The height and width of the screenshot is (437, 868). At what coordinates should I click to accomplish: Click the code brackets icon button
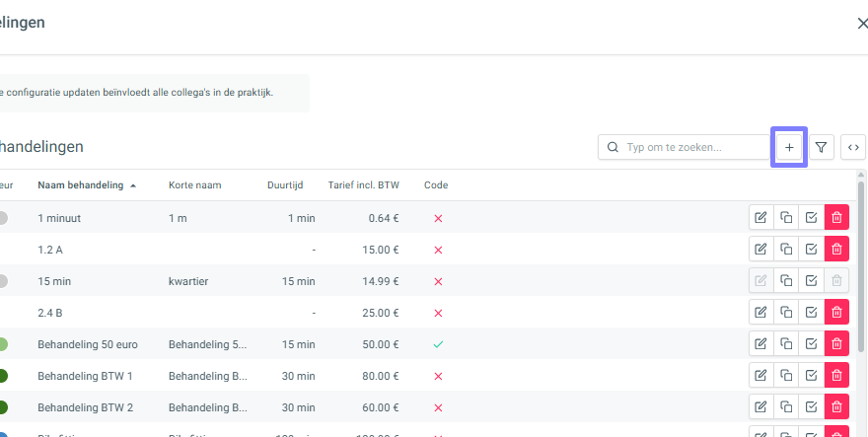click(x=853, y=147)
